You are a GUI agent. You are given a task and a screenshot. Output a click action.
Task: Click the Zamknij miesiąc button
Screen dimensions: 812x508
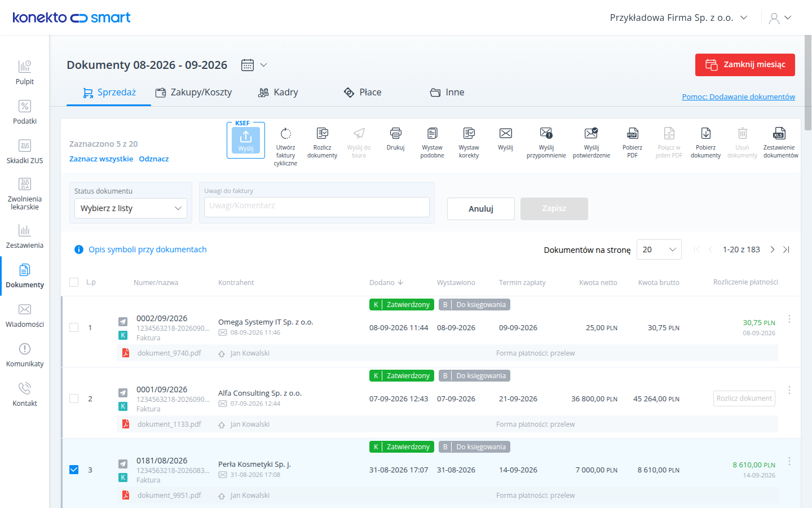[745, 64]
